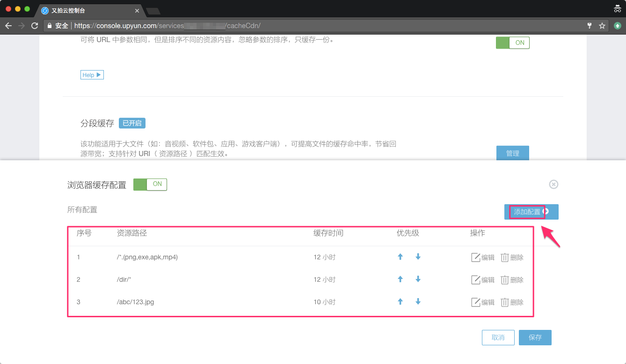The width and height of the screenshot is (626, 364).
Task: Select the /abc/123.jpg path text
Action: pos(136,302)
